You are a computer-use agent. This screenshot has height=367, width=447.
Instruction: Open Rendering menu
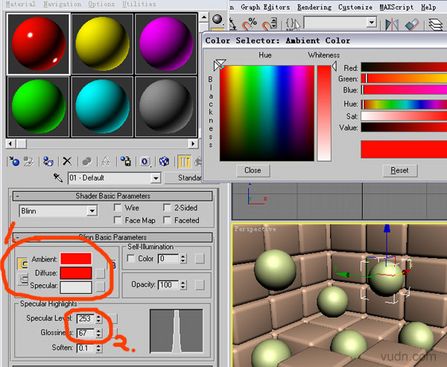[x=314, y=7]
